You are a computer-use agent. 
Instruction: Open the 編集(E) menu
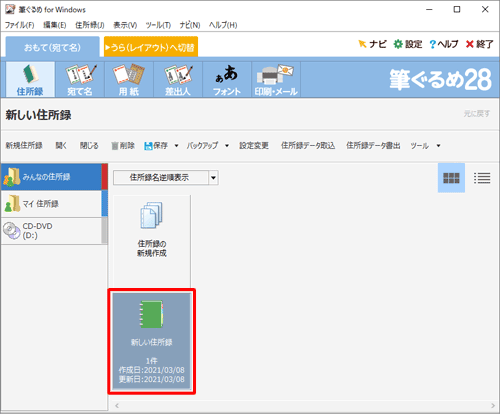pyautogui.click(x=55, y=25)
